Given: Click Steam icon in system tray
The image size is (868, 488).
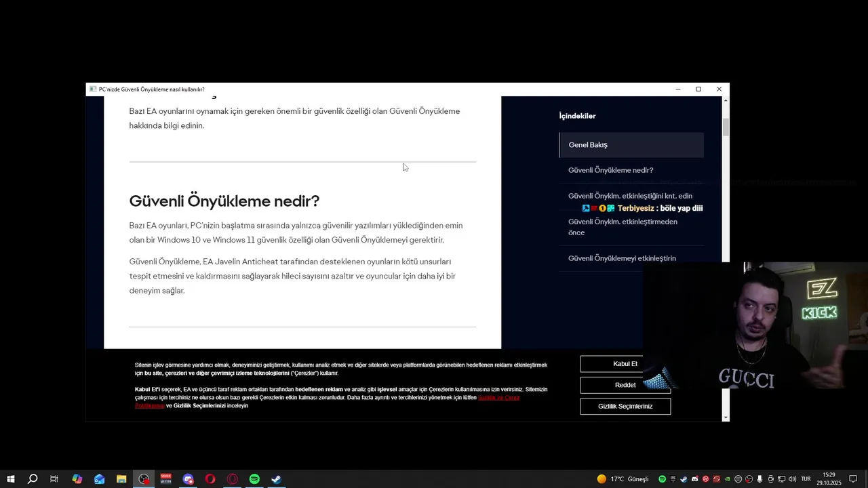Looking at the screenshot, I should point(684,479).
